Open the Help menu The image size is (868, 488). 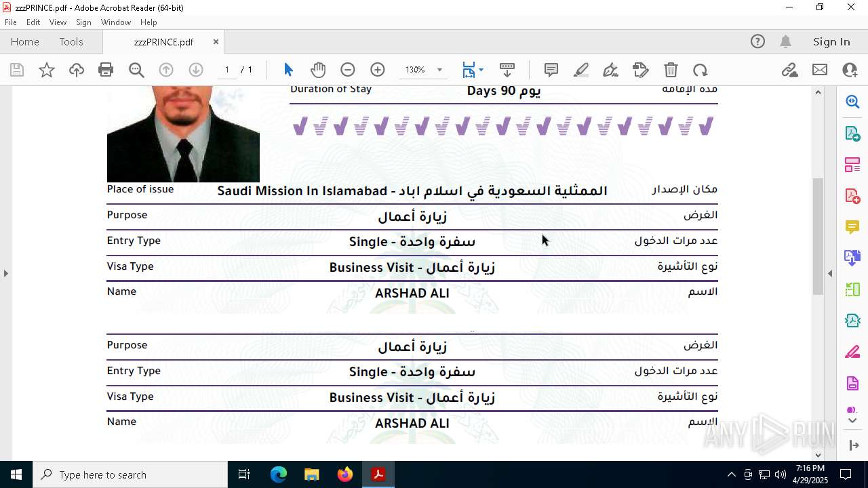pos(149,22)
